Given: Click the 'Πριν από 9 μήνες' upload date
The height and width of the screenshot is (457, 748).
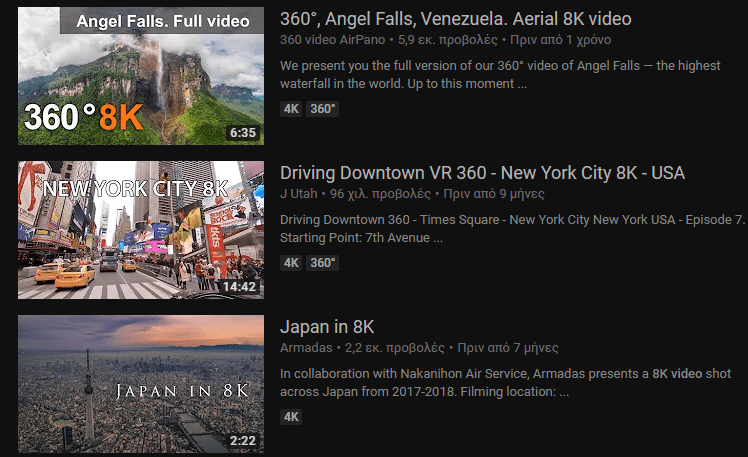Looking at the screenshot, I should coord(494,194).
